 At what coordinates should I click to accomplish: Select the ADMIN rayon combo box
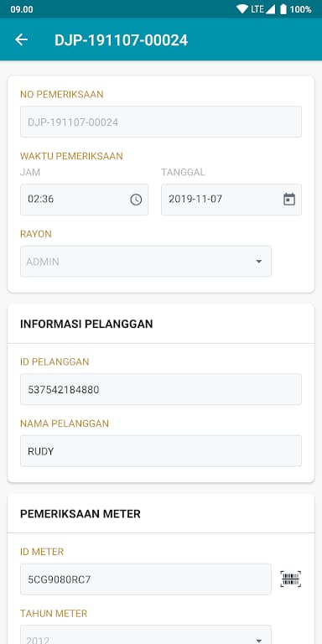146,262
